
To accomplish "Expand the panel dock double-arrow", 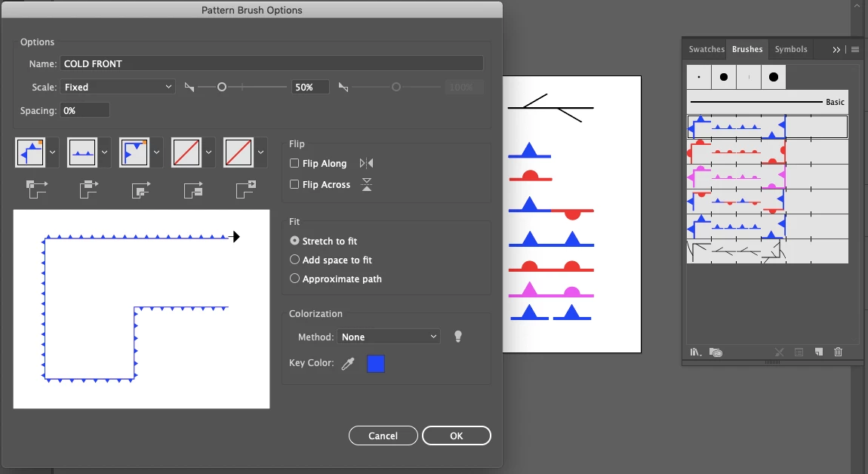I will tap(836, 50).
